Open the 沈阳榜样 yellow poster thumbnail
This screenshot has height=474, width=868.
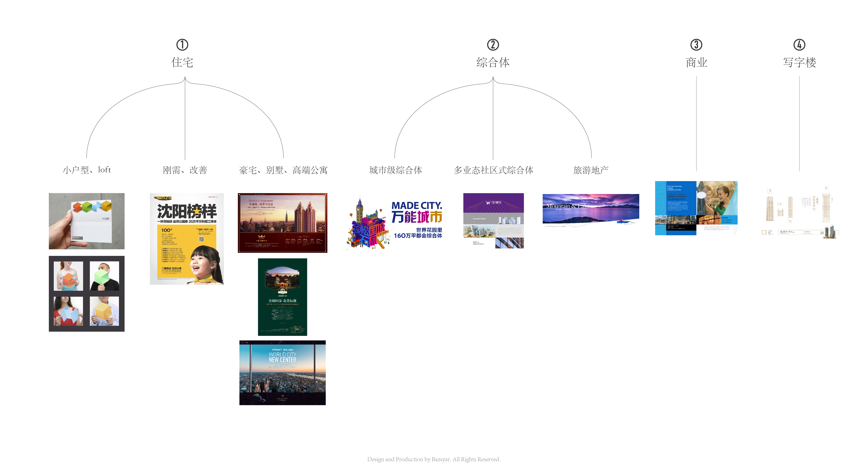(187, 239)
